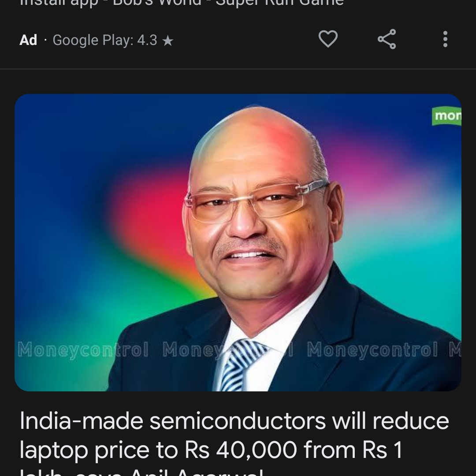This screenshot has height=476, width=476.
Task: Tap the green moneycontrol logo badge
Action: point(446,115)
